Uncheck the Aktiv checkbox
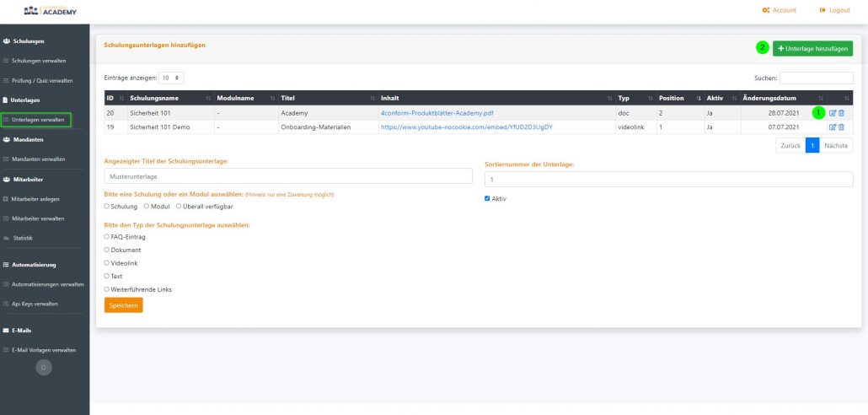This screenshot has height=415, width=868. click(x=487, y=199)
